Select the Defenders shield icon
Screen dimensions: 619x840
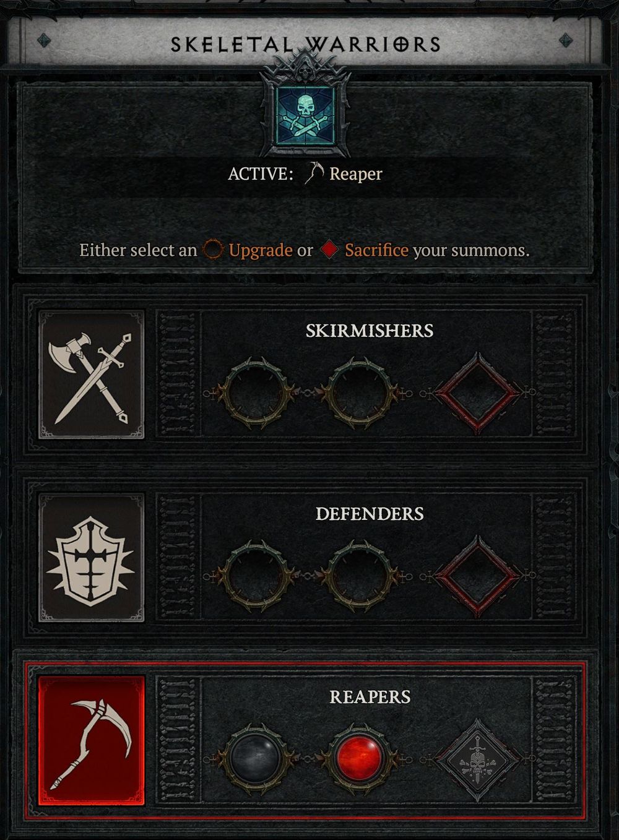(91, 558)
